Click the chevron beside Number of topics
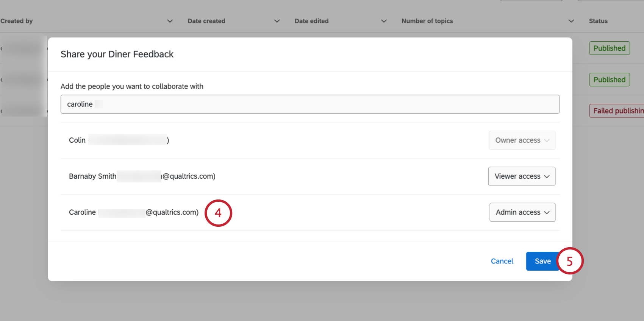Viewport: 644px width, 321px height. (571, 21)
